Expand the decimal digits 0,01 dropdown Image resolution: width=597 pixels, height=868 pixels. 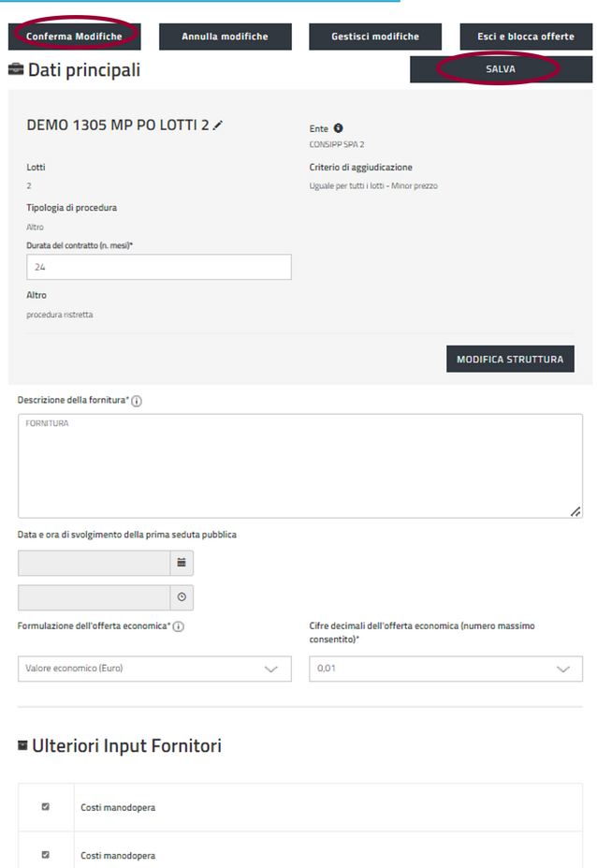[445, 669]
